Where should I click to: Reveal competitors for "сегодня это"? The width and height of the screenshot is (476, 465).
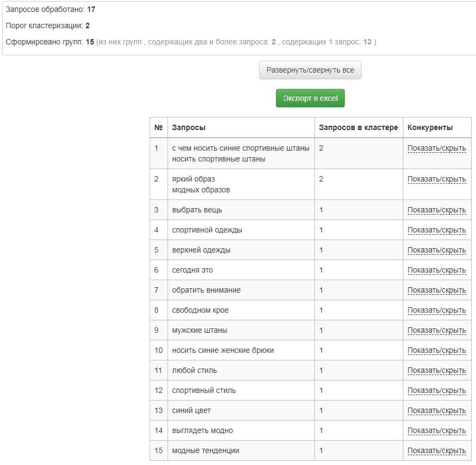pyautogui.click(x=436, y=270)
